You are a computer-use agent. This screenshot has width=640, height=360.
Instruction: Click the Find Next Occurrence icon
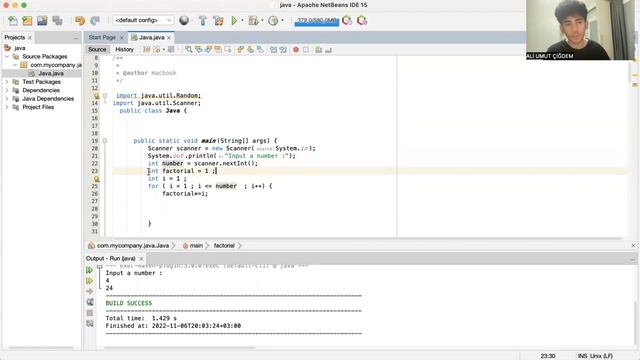click(x=208, y=49)
